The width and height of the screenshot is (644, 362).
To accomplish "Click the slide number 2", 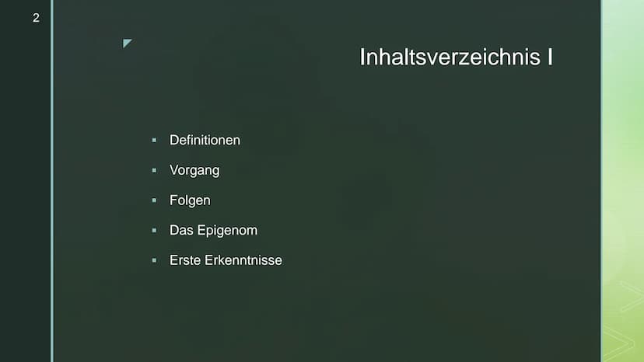I will click(x=36, y=18).
